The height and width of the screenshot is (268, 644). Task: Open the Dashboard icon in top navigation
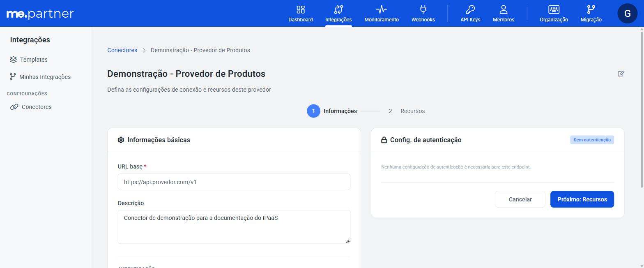coord(301,9)
